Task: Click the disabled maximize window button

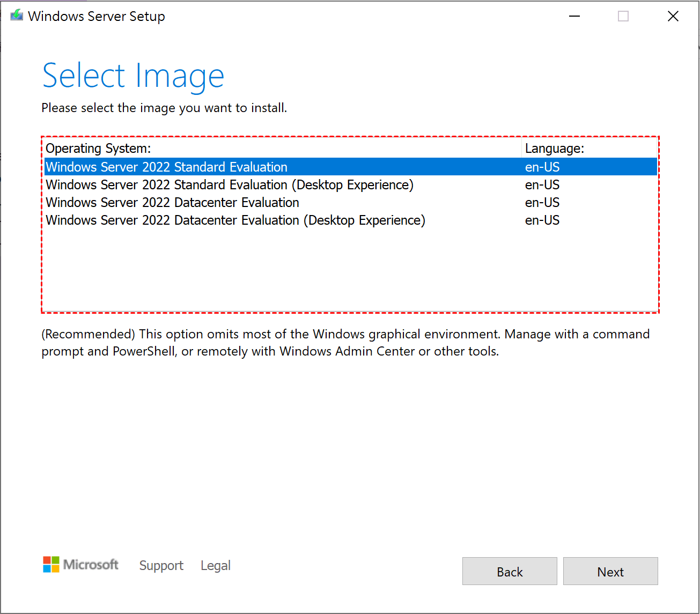Action: tap(623, 16)
